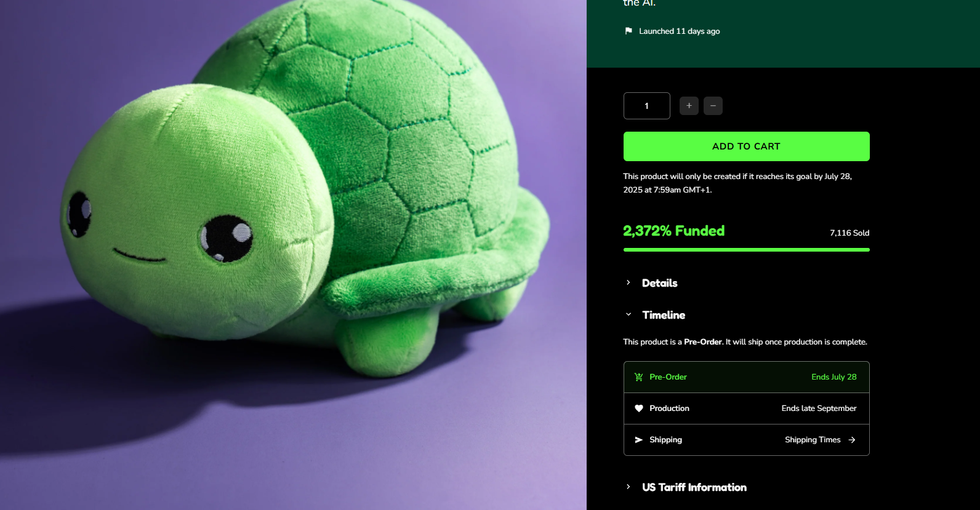980x510 pixels.
Task: Add the turtle plush to cart
Action: tap(747, 146)
